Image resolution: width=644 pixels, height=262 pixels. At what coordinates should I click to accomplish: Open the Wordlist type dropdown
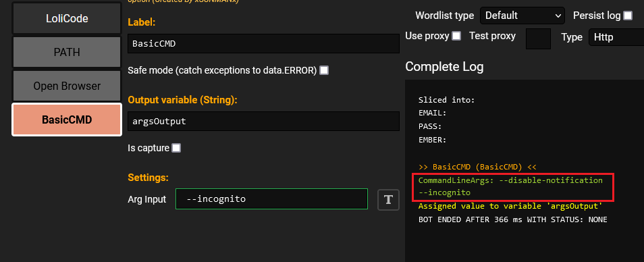(x=522, y=16)
